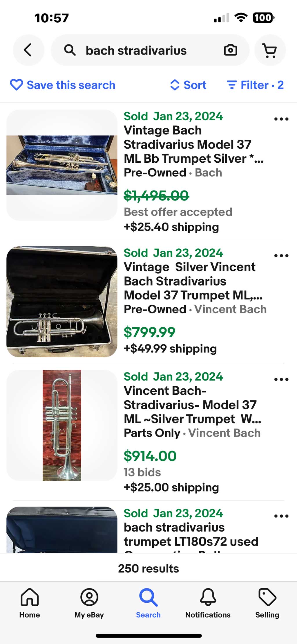This screenshot has width=297, height=644.
Task: Switch to My eBay tab
Action: [89, 603]
